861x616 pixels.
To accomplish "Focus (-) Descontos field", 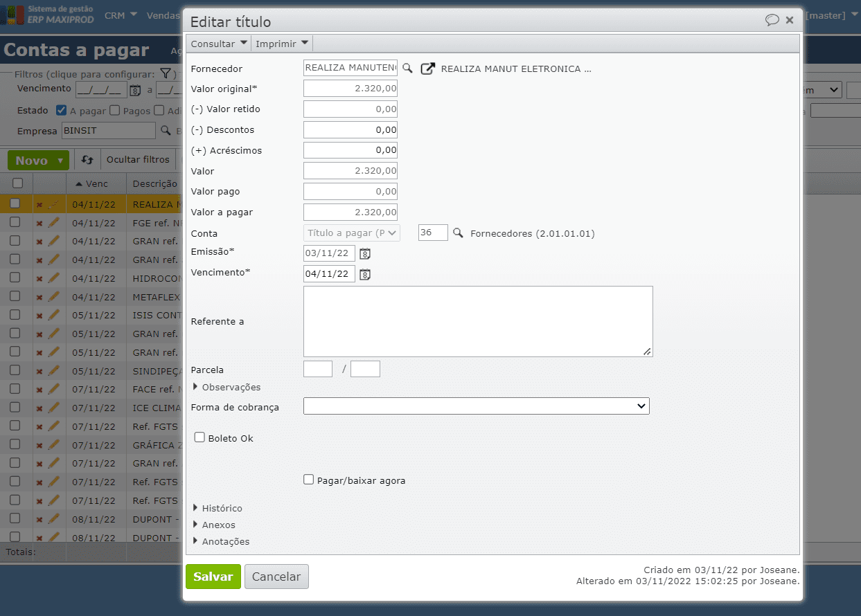I will (x=350, y=129).
